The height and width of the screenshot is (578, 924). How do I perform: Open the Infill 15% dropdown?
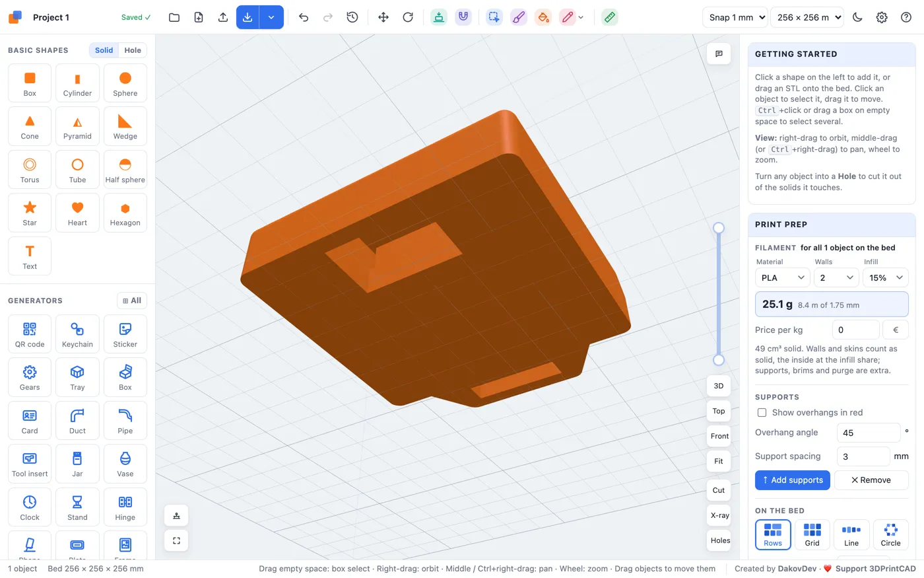pyautogui.click(x=886, y=277)
